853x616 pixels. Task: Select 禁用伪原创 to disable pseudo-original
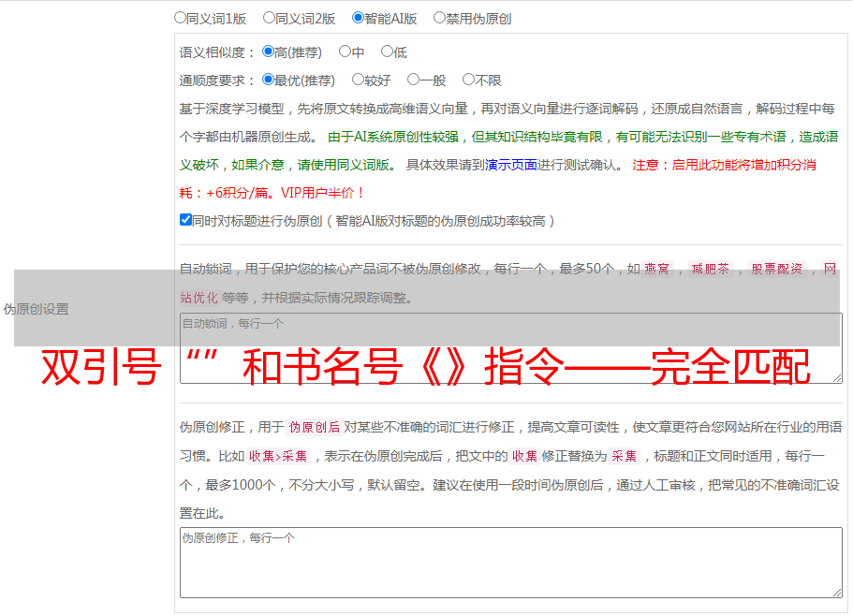pyautogui.click(x=439, y=18)
